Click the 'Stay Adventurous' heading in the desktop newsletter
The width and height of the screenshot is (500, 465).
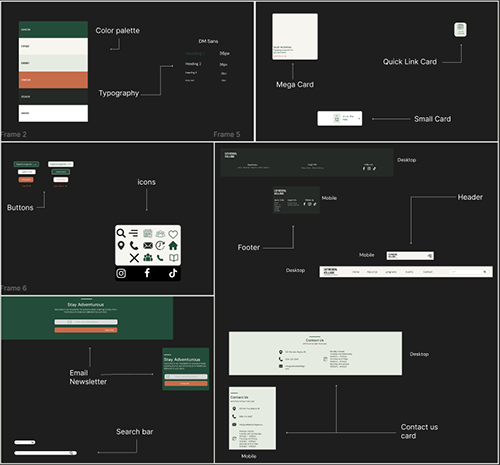(86, 305)
